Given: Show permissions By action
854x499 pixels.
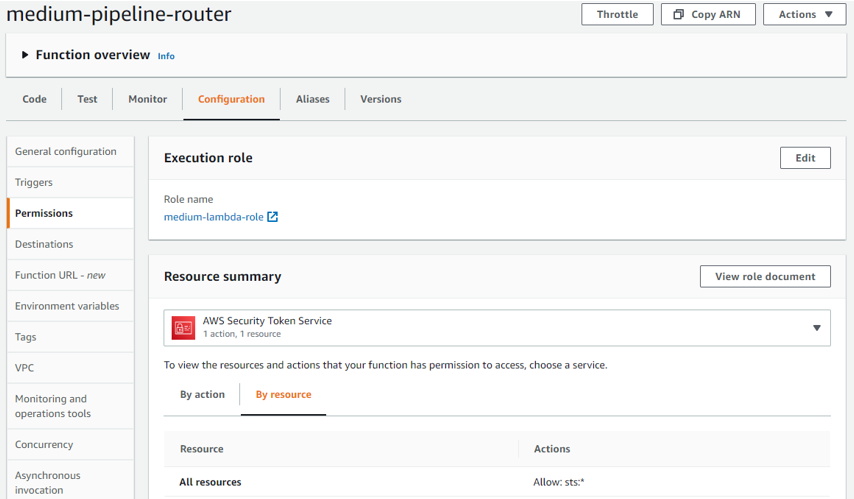Looking at the screenshot, I should click(202, 394).
